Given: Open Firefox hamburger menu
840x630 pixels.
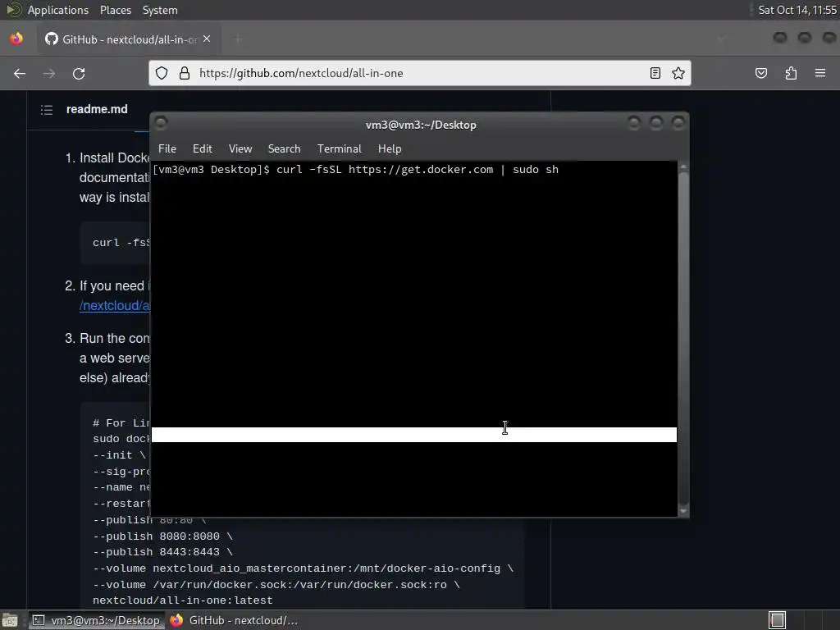Looking at the screenshot, I should [820, 73].
